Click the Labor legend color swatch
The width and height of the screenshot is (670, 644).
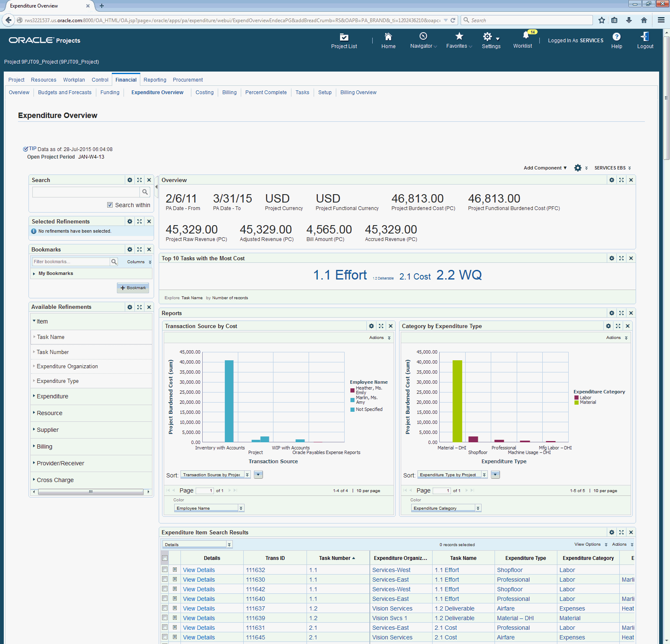[577, 398]
